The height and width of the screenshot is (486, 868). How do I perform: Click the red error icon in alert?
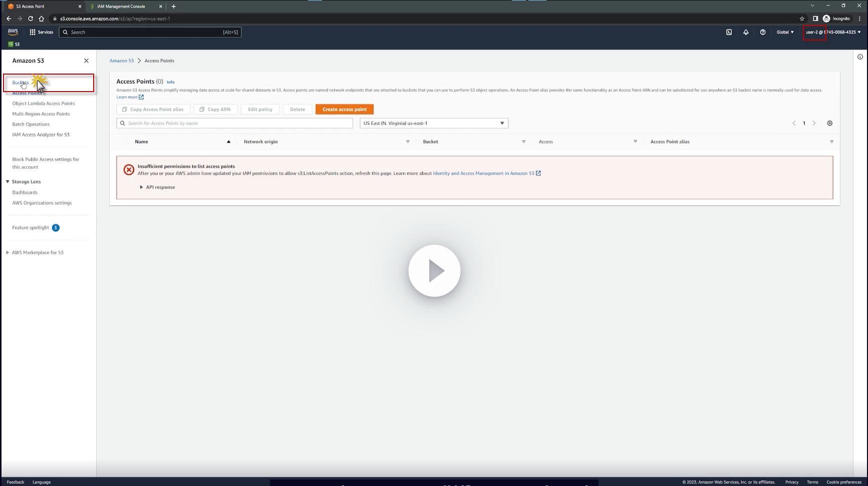(x=129, y=170)
